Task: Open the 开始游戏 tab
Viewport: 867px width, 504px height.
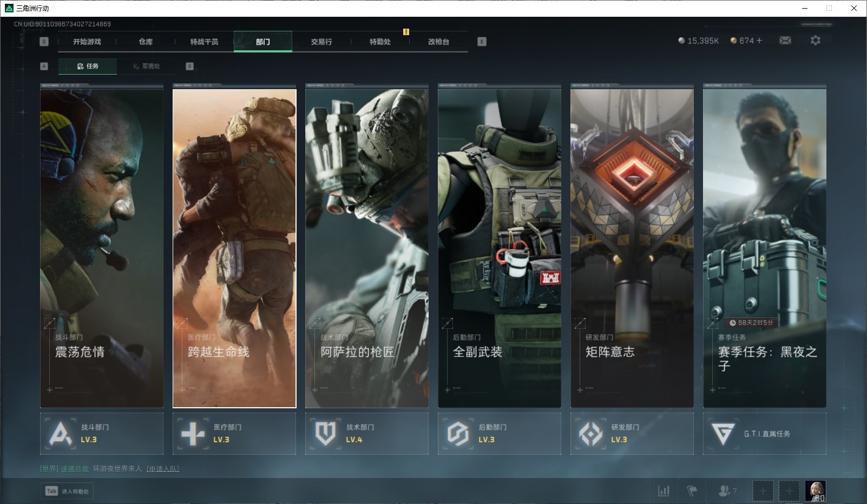Action: (87, 42)
